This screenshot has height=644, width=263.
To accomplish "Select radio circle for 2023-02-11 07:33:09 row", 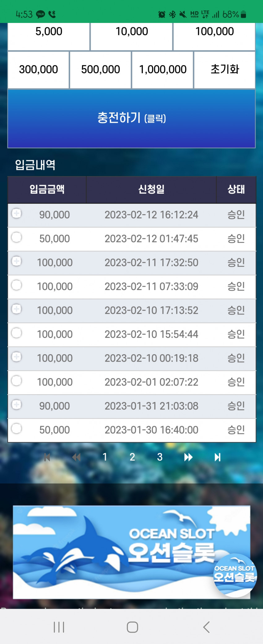I will click(x=17, y=285).
